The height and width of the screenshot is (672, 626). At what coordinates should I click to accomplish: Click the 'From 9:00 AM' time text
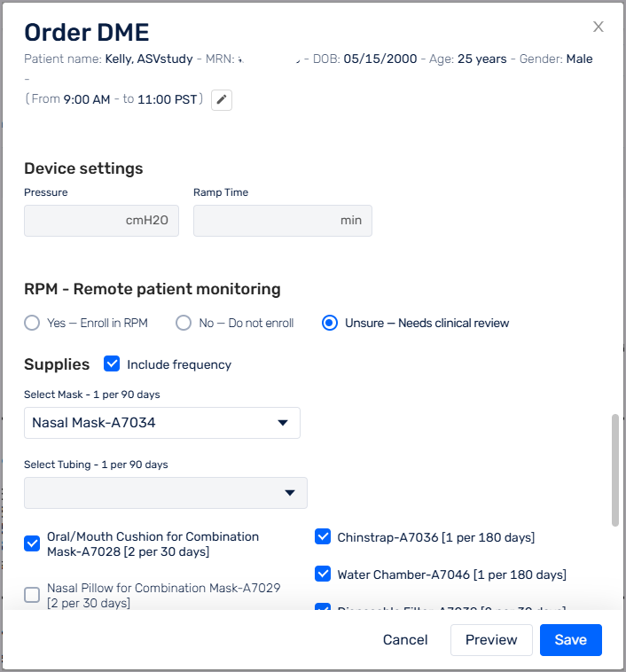(71, 99)
